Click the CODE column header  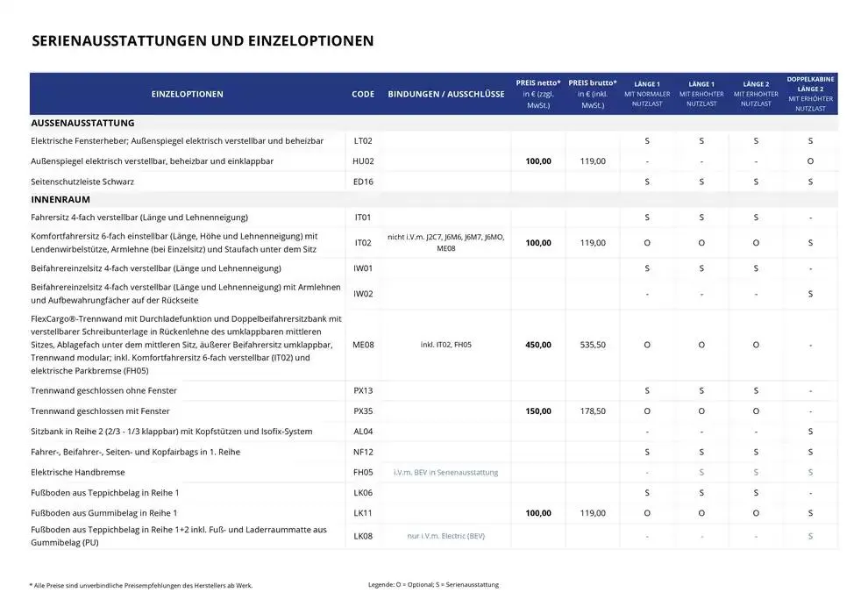[x=363, y=94]
